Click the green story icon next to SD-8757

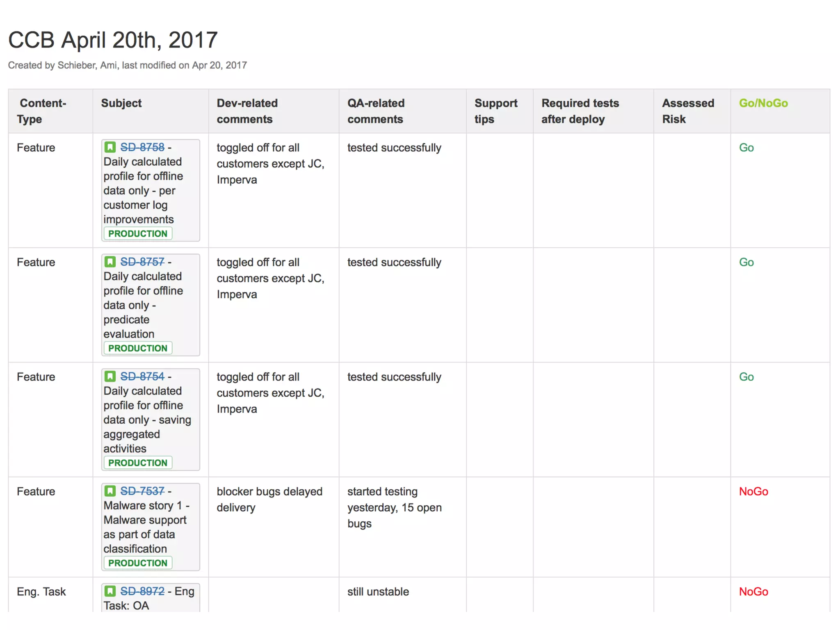[110, 262]
